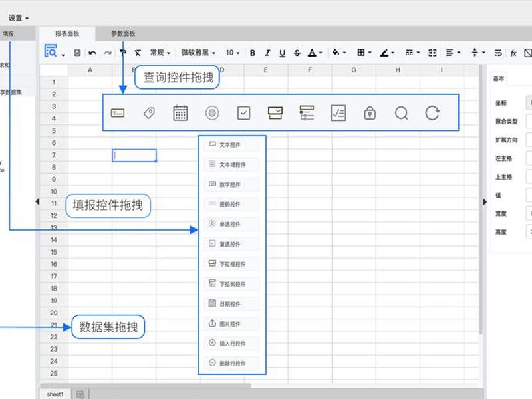Pick the dropdown box query control icon
The height and width of the screenshot is (399, 532).
pos(275,113)
